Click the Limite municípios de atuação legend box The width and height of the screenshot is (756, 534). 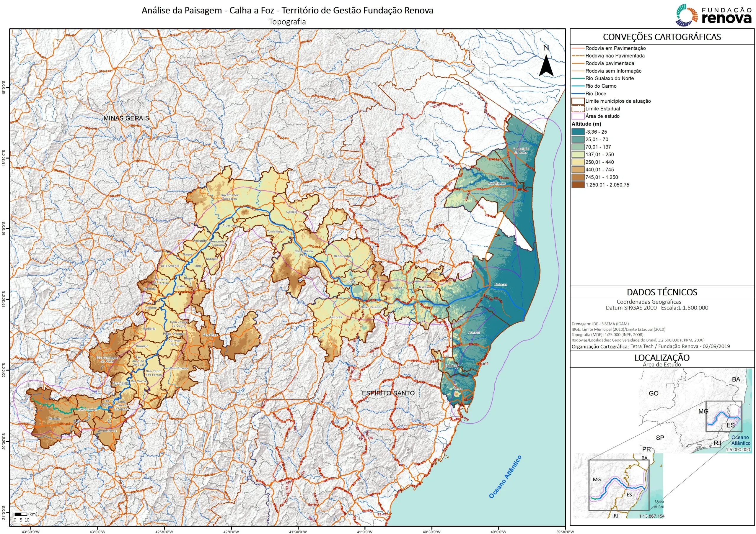pos(578,101)
